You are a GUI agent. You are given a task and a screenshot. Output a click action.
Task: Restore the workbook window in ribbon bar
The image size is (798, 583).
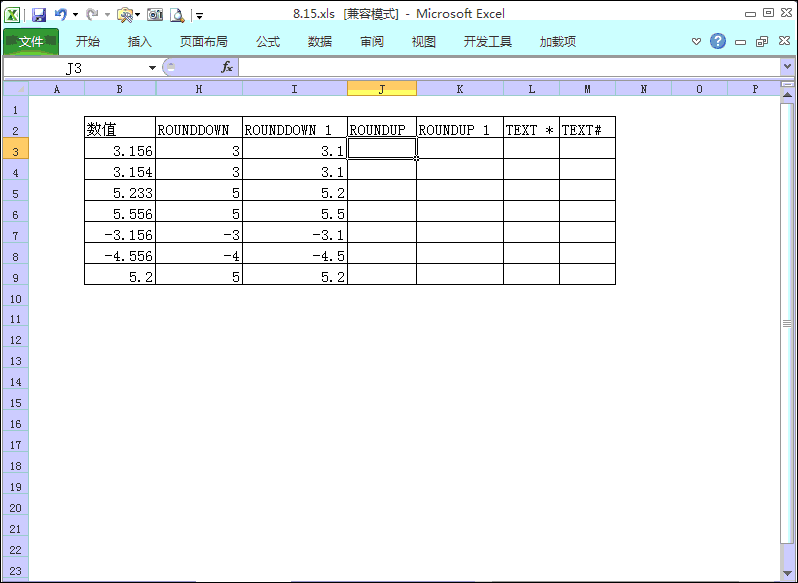pos(762,42)
